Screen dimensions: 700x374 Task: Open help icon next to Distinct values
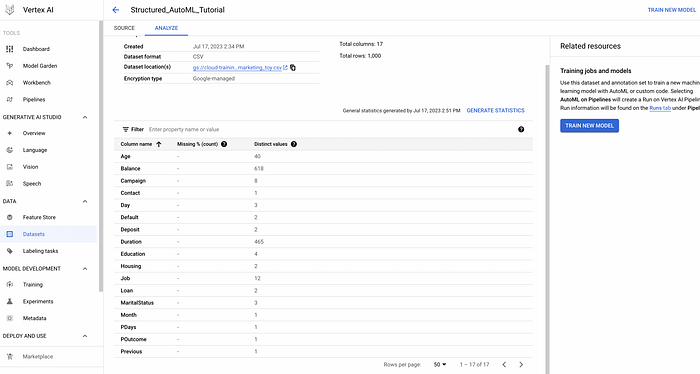[x=294, y=144]
